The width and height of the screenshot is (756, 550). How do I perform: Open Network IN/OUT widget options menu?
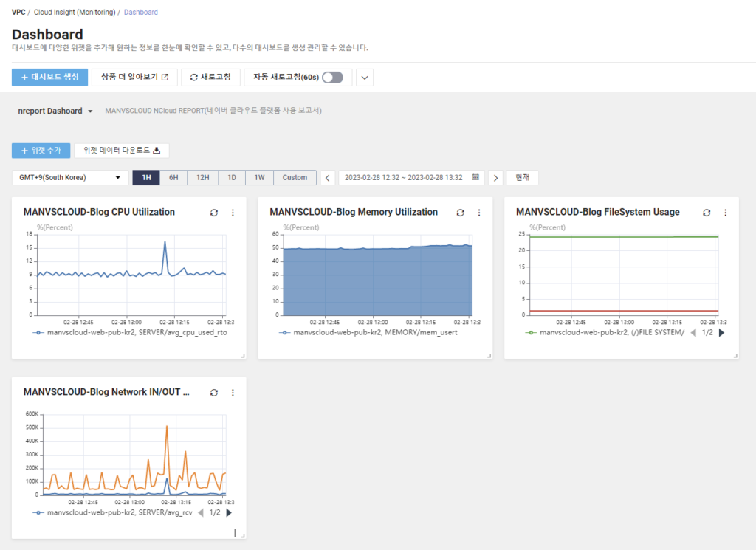pos(233,393)
